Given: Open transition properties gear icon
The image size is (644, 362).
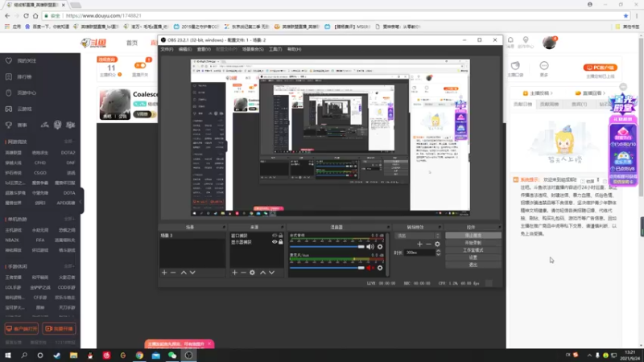Looking at the screenshot, I should [437, 245].
